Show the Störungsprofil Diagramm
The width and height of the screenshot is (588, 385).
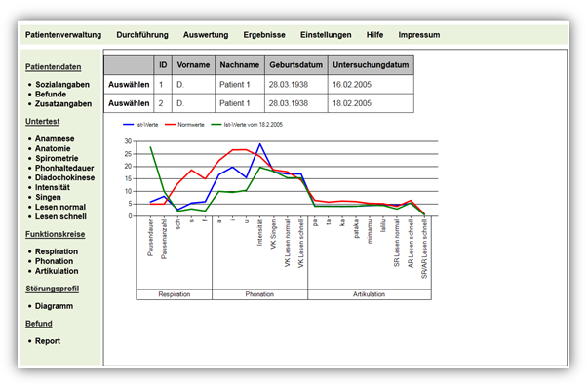click(x=54, y=306)
